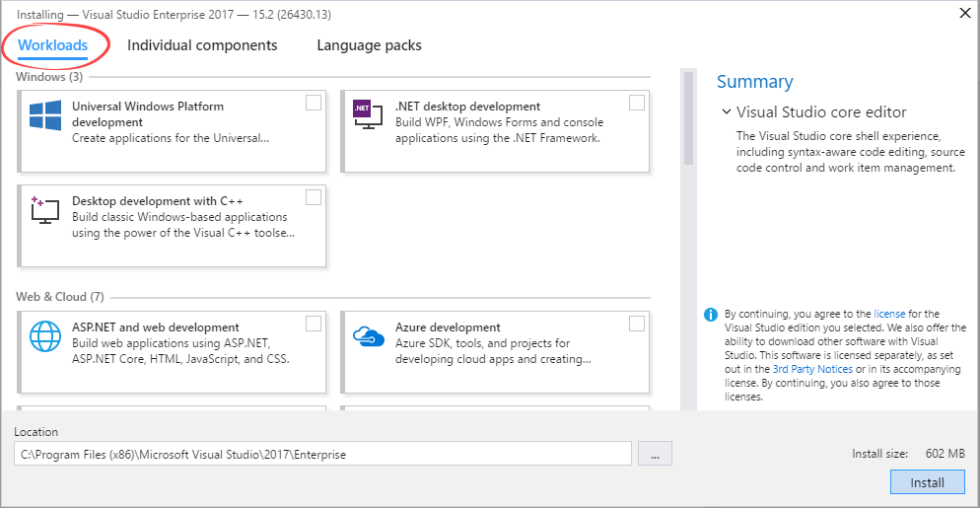Click the blue info icon beside license text
The height and width of the screenshot is (508, 980).
tap(711, 314)
